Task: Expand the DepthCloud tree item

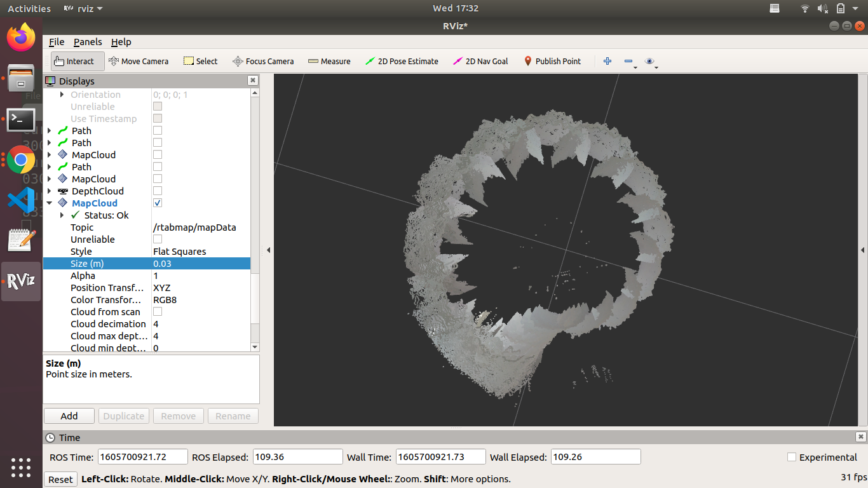Action: 50,191
